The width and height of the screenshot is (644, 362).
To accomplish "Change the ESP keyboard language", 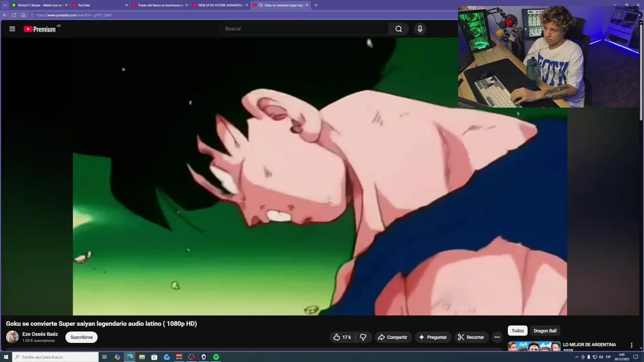I will pyautogui.click(x=608, y=357).
